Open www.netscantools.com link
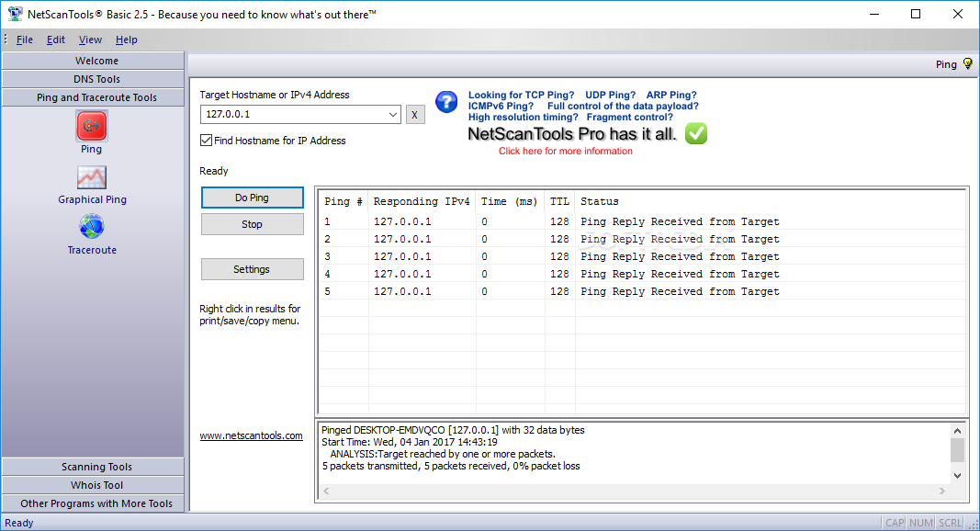Viewport: 980px width, 531px height. pos(252,435)
